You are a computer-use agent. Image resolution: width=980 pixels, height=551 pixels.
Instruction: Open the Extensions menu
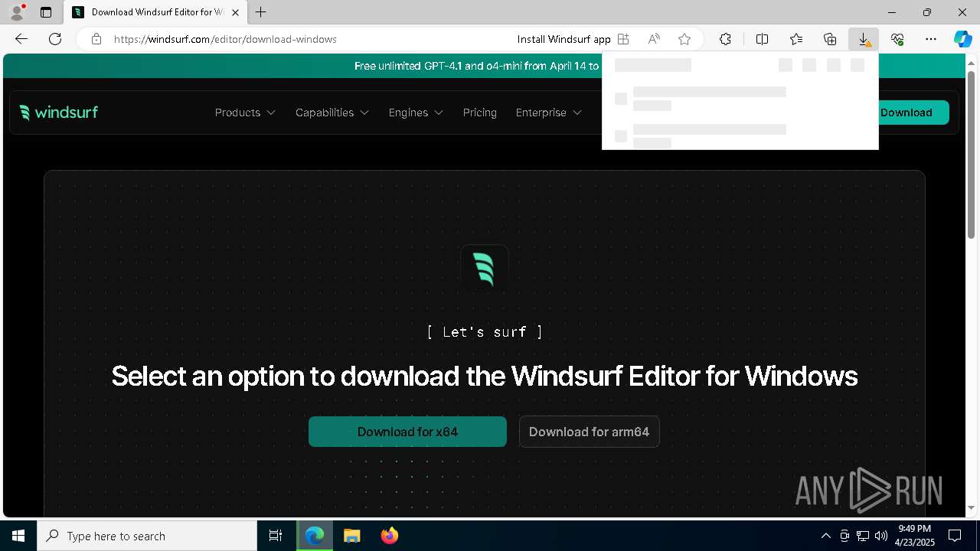coord(725,39)
